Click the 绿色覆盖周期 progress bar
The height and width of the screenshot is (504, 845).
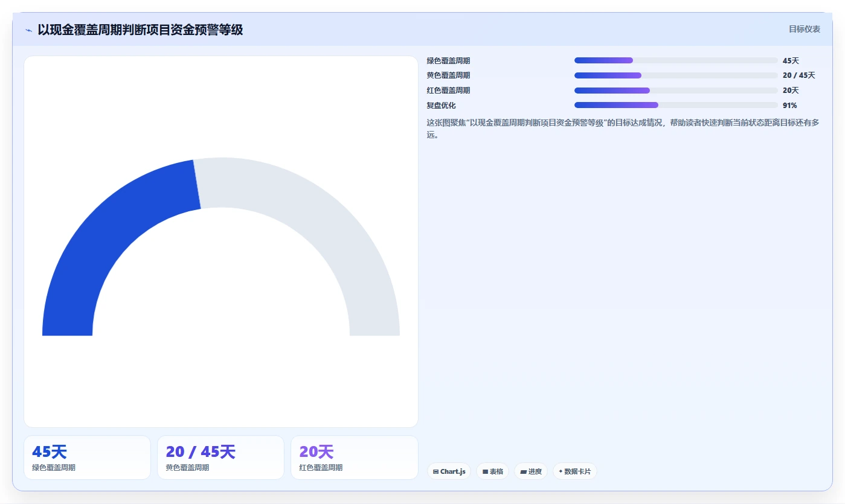pos(676,60)
